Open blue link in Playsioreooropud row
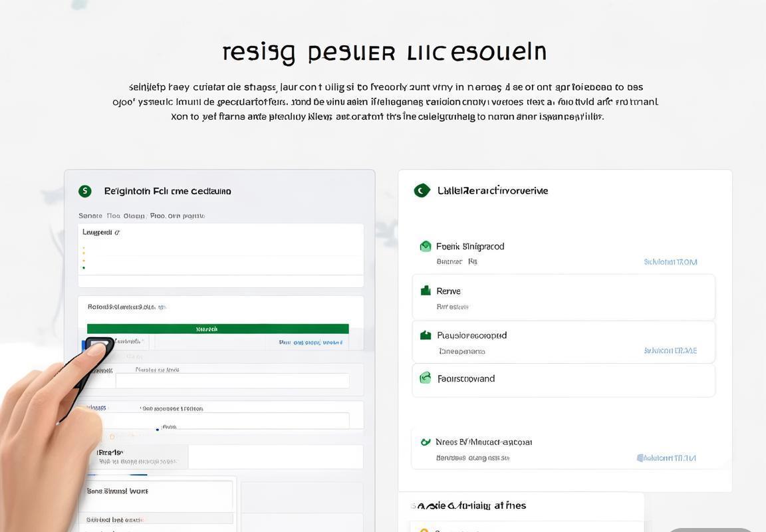 [670, 350]
